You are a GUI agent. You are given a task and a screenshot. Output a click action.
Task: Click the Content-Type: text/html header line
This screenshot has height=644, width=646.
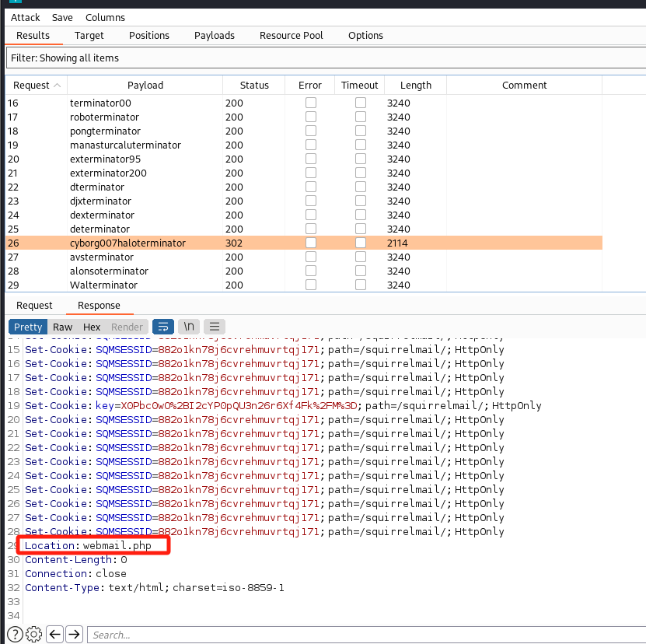[x=155, y=587]
